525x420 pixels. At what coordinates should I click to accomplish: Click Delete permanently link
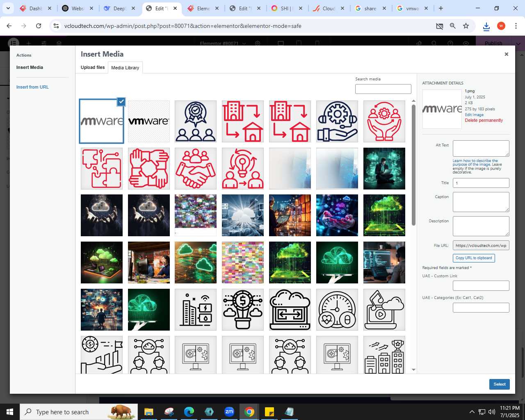point(484,120)
